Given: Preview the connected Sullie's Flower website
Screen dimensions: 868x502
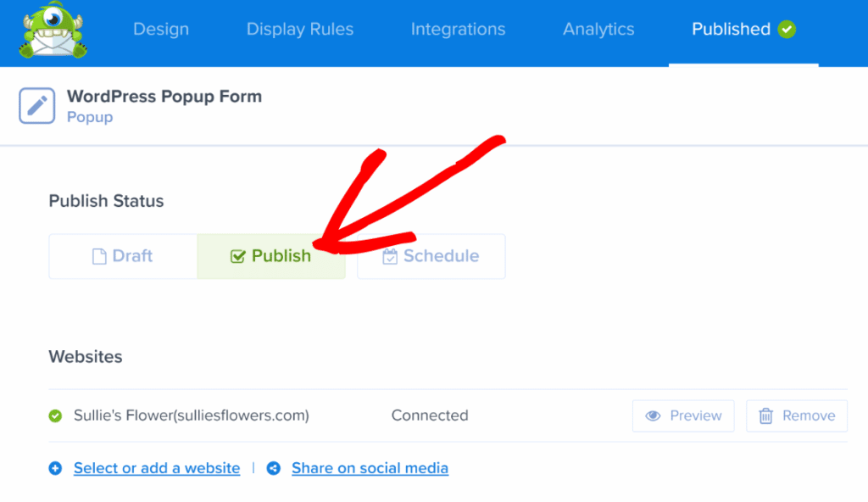Looking at the screenshot, I should pyautogui.click(x=683, y=416).
